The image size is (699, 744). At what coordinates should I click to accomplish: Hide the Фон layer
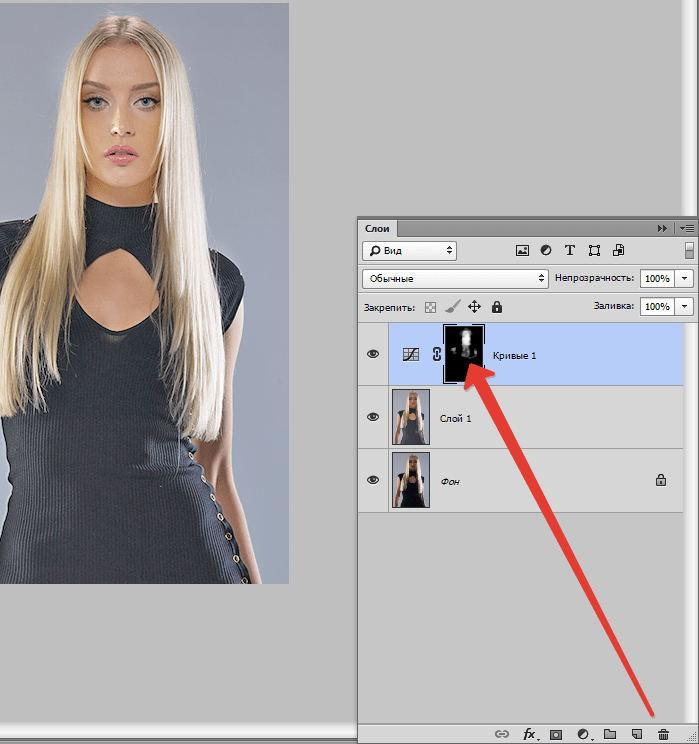click(373, 480)
